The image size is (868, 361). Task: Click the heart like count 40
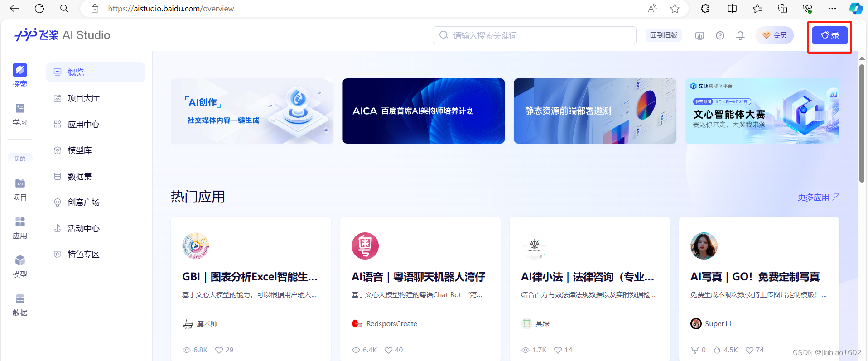point(394,350)
